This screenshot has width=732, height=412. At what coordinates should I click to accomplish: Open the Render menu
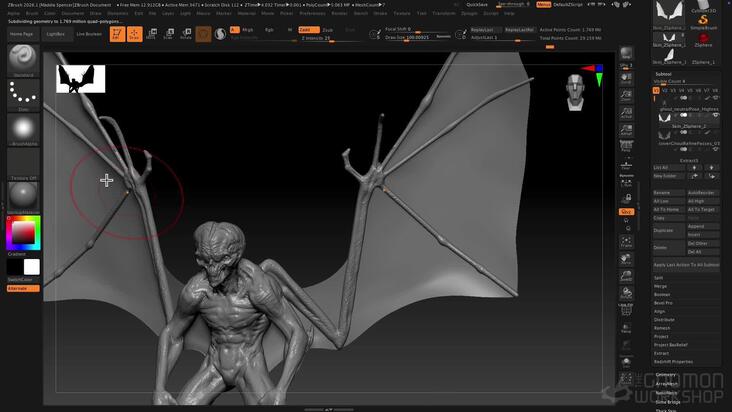click(x=339, y=13)
